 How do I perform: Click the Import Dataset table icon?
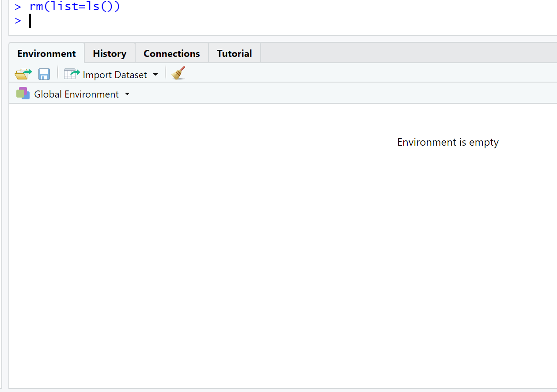pyautogui.click(x=72, y=74)
